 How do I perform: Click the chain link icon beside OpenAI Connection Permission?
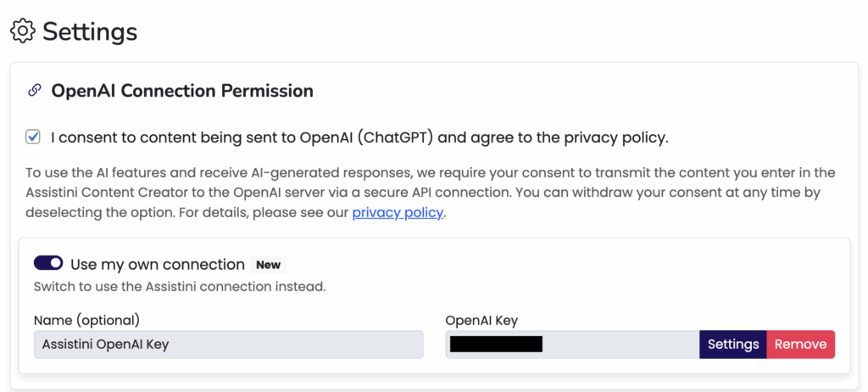tap(35, 90)
